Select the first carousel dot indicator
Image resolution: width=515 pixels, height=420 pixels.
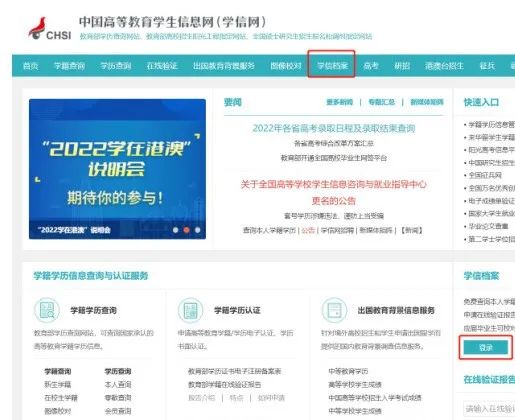pos(176,230)
